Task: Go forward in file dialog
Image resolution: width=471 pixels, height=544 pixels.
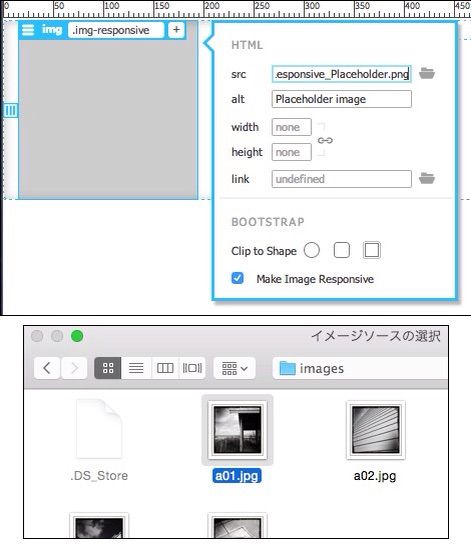Action: click(74, 368)
